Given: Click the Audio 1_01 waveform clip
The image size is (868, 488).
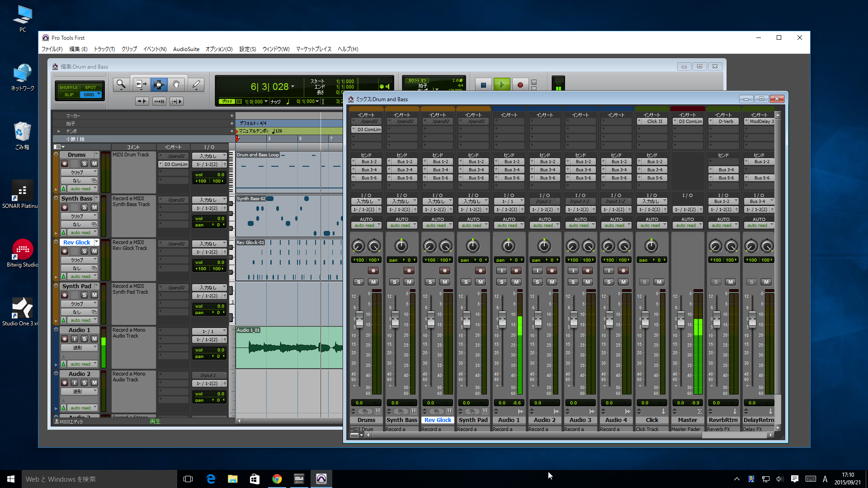Looking at the screenshot, I should [289, 347].
